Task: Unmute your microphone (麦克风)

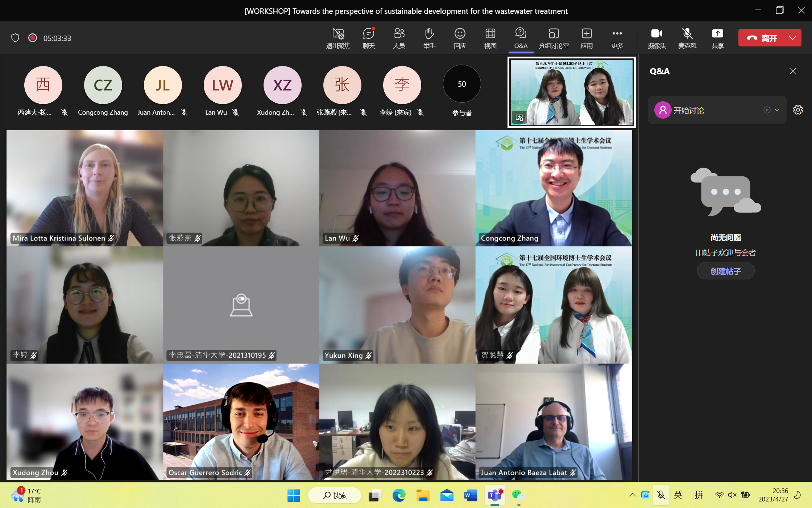Action: pyautogui.click(x=687, y=38)
